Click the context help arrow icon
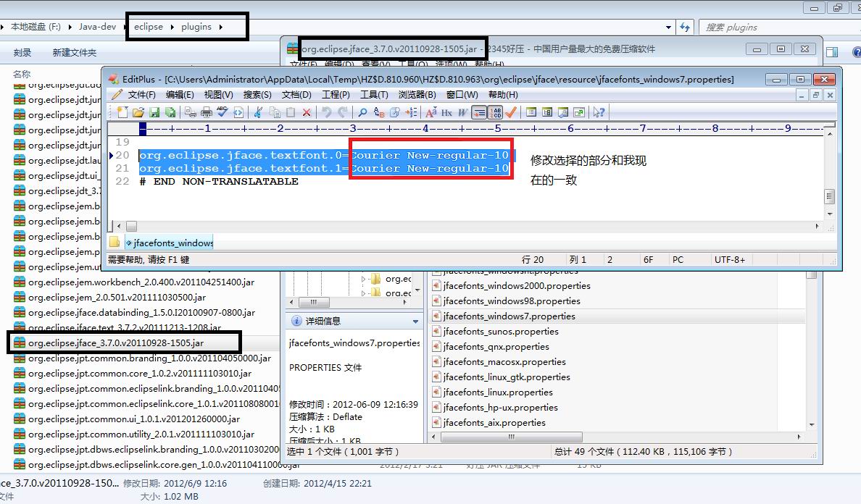This screenshot has width=861, height=504. 599,112
